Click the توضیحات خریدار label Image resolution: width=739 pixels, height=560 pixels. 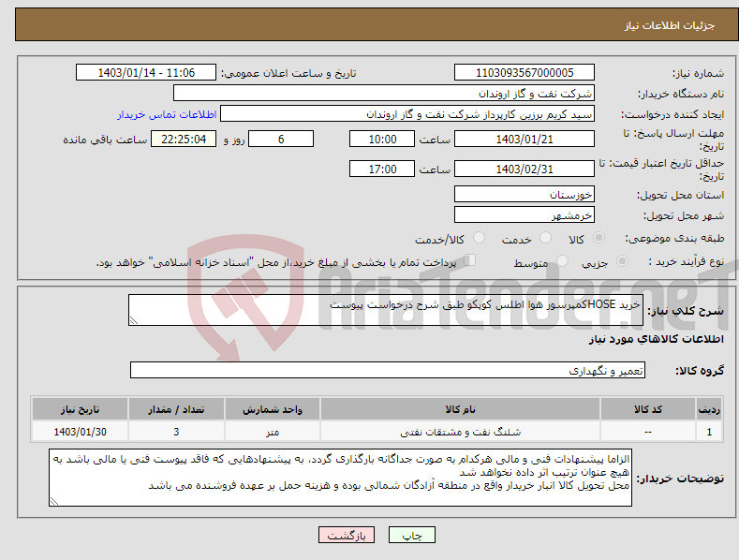pos(680,479)
